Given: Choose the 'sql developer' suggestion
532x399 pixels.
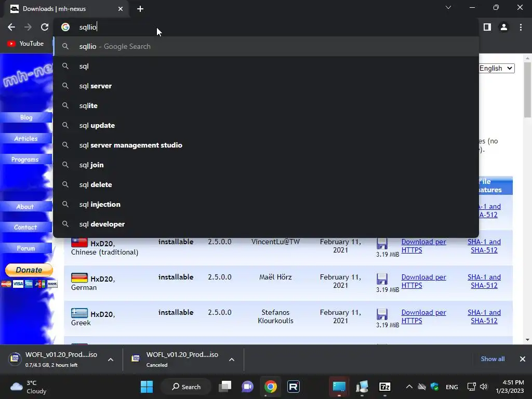Looking at the screenshot, I should coord(266,224).
